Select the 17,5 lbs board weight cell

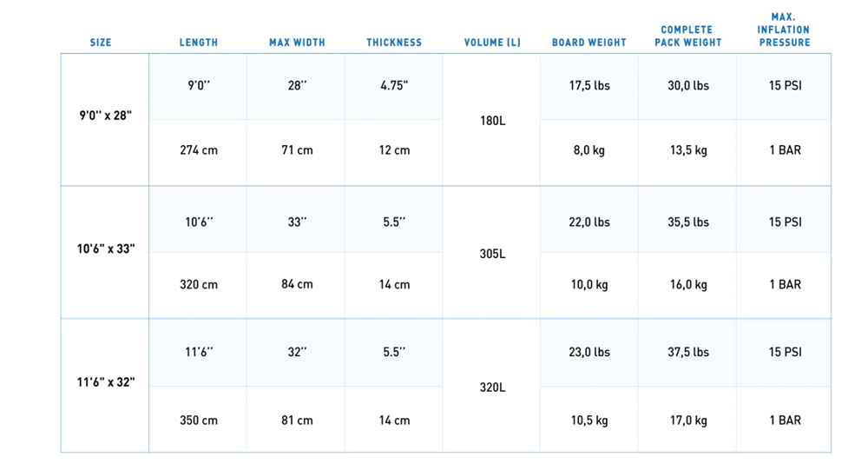point(589,85)
